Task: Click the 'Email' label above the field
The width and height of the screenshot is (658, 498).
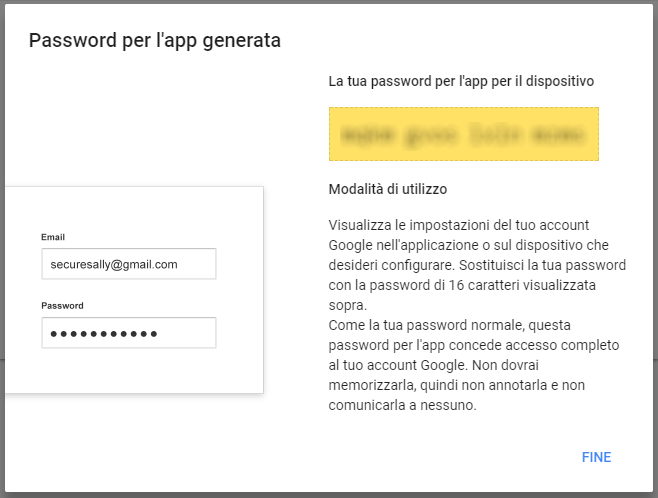Action: tap(53, 237)
